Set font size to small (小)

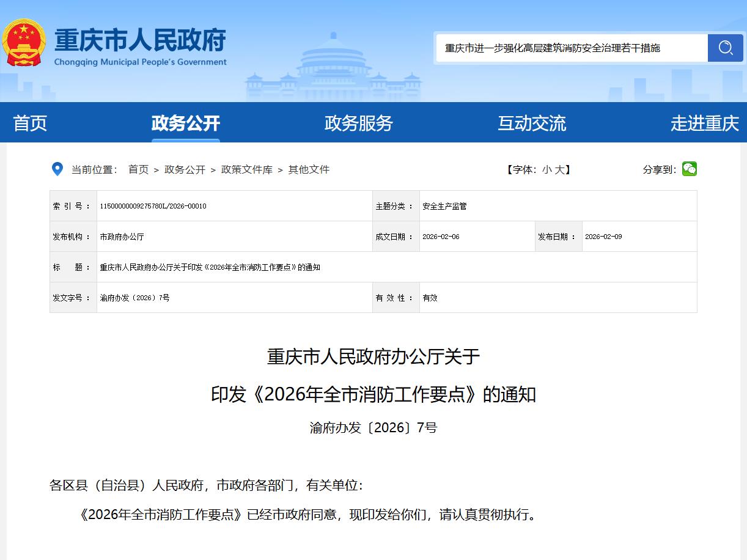pyautogui.click(x=546, y=170)
